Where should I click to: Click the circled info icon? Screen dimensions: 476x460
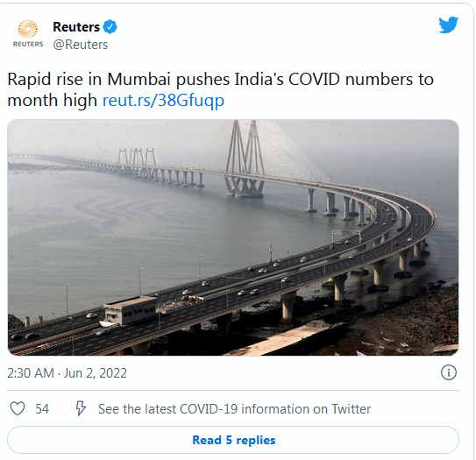point(448,372)
